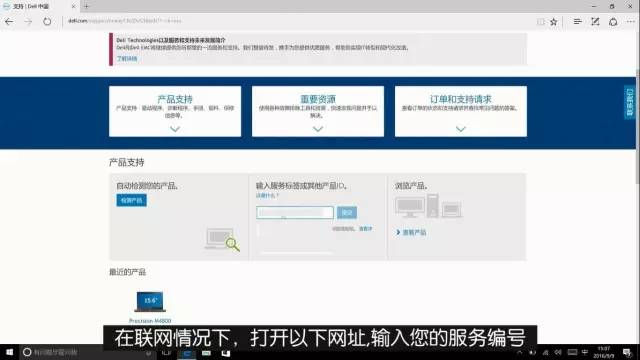Viewport: 640px width, 360px height.
Task: Expand the 订单和支持请求 card chevron
Action: 460,129
